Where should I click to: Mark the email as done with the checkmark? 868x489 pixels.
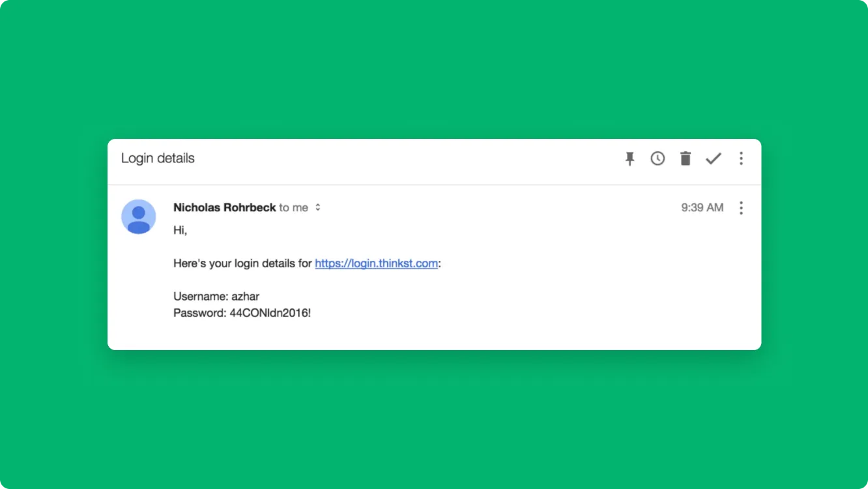tap(714, 158)
